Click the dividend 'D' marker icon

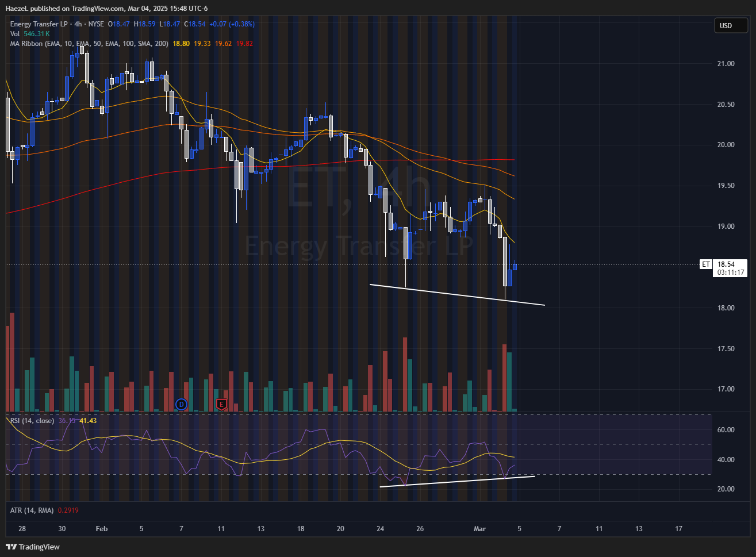click(x=182, y=405)
